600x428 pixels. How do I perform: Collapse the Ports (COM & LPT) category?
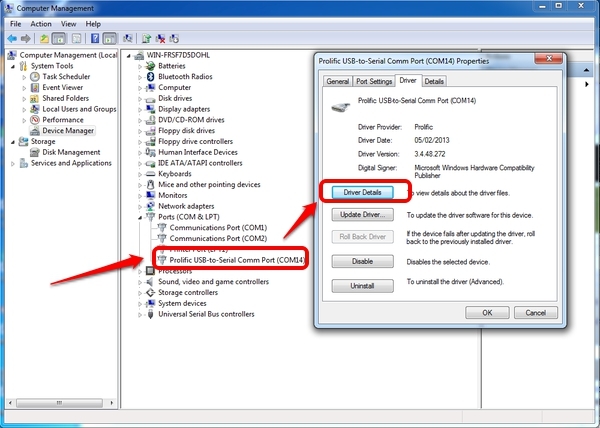pos(140,217)
